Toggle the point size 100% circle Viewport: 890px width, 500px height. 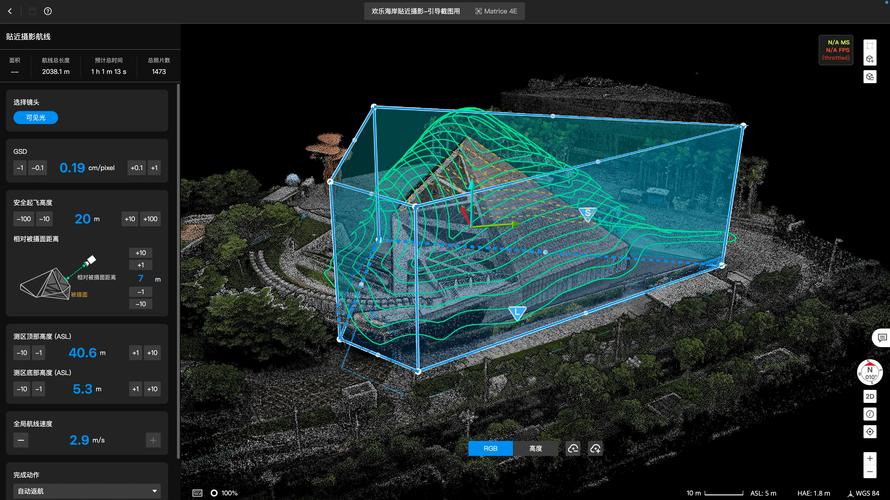pyautogui.click(x=214, y=493)
